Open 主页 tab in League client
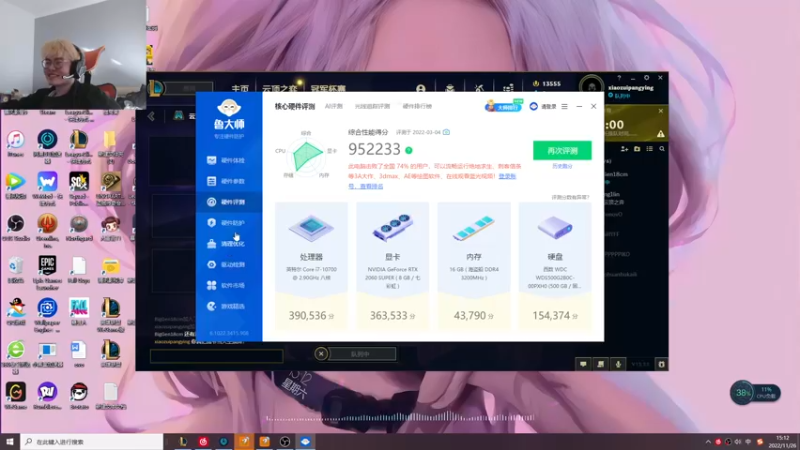The width and height of the screenshot is (800, 450). (240, 88)
